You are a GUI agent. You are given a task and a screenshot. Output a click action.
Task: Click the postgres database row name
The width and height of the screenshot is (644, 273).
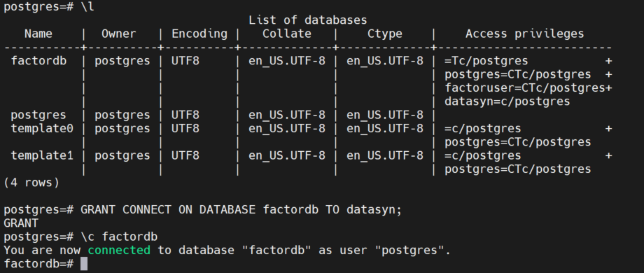38,115
